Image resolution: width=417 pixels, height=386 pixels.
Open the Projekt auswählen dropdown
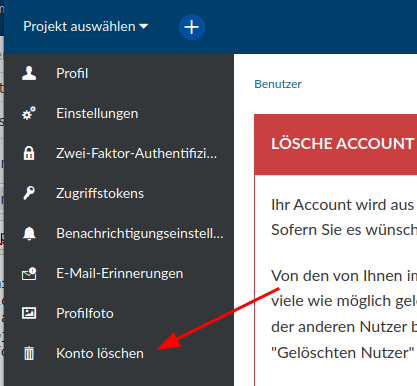(x=86, y=27)
